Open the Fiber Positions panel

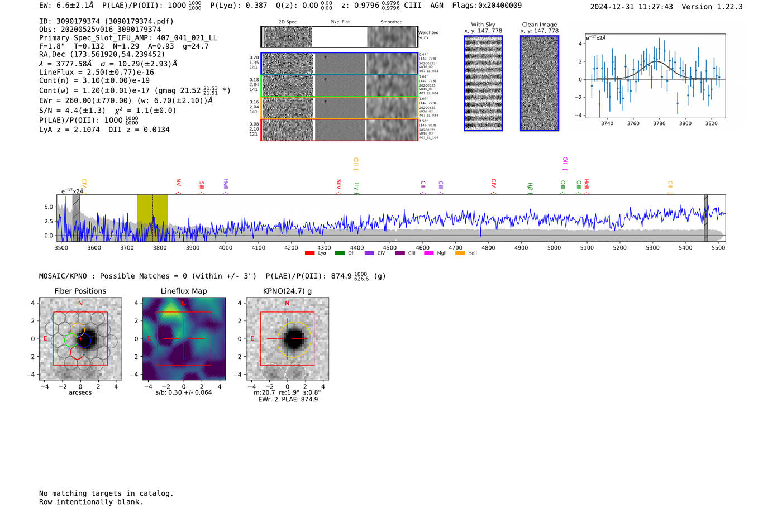[80, 339]
